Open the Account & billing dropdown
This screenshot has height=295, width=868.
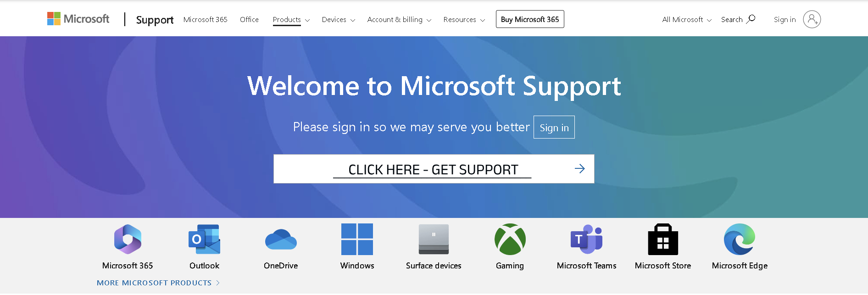[x=399, y=20]
